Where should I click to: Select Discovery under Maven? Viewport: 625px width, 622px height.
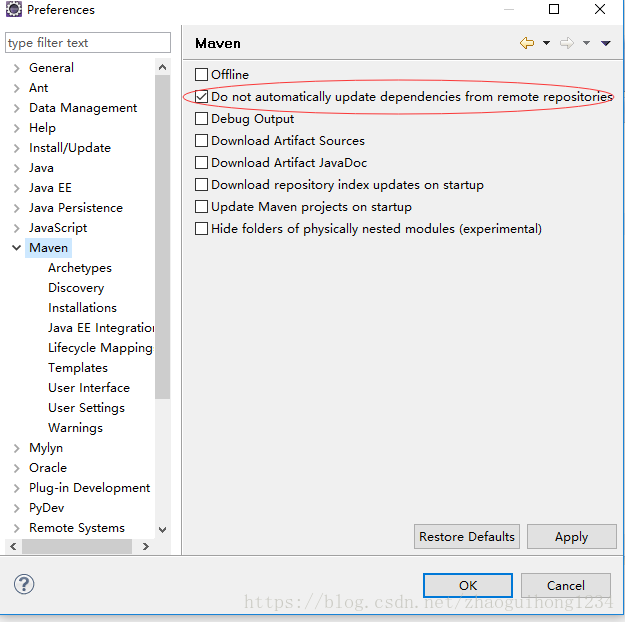pyautogui.click(x=76, y=288)
